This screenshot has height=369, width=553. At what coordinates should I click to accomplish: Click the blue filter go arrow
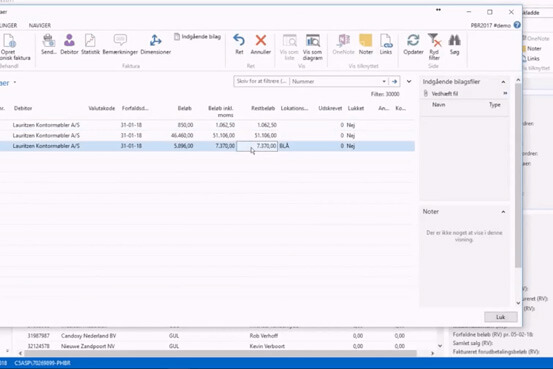click(394, 81)
